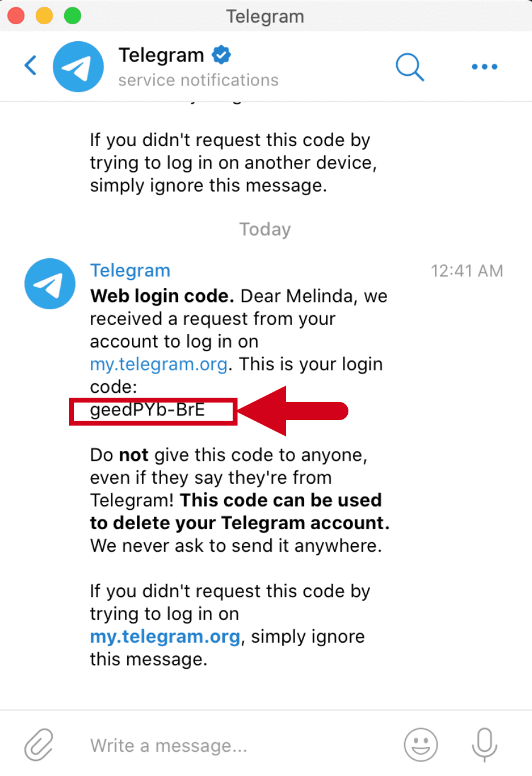This screenshot has width=532, height=776.
Task: Open the bold my.telegram.org link
Action: [165, 637]
